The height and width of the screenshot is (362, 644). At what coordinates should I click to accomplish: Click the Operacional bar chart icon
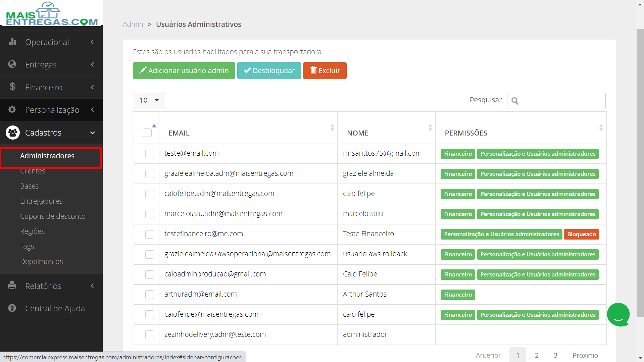pos(12,42)
